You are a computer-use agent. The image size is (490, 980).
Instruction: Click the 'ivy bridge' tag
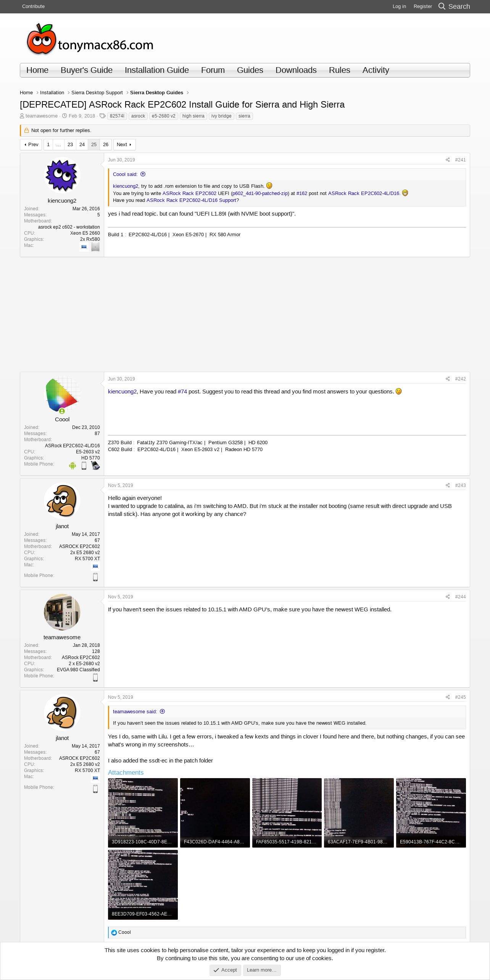point(221,116)
